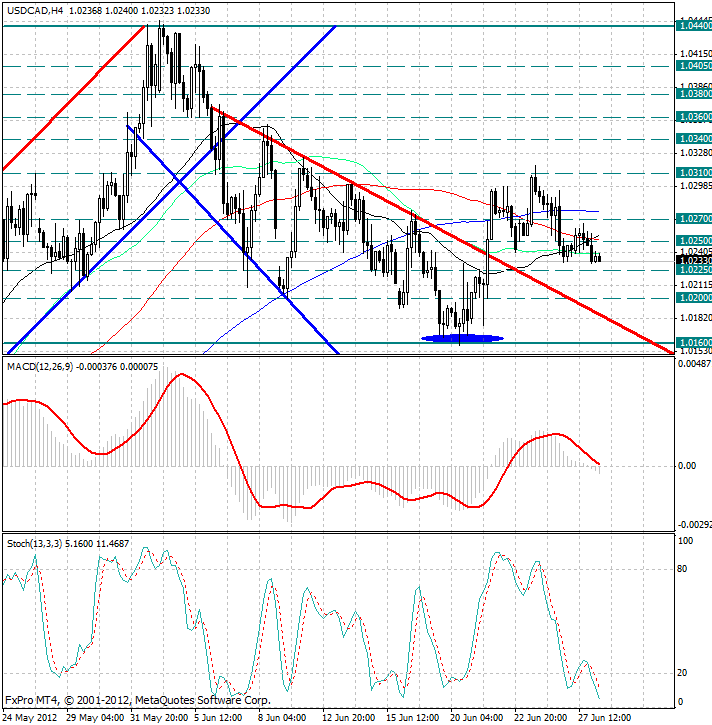Click the 1.0200 price level label
Screen dimensions: 712x725
pyautogui.click(x=694, y=298)
